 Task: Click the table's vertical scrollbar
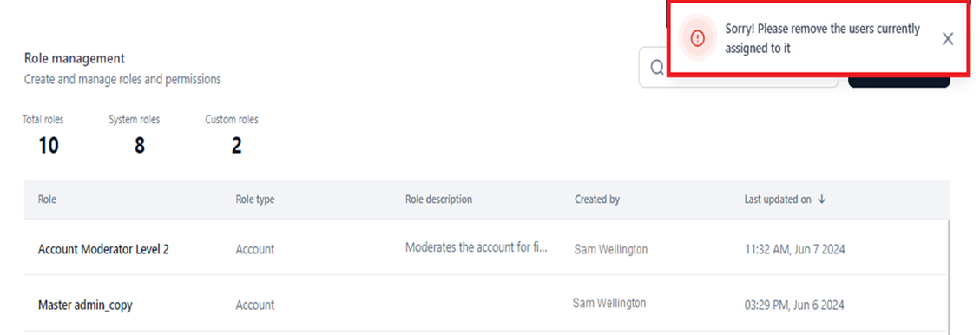948,277
